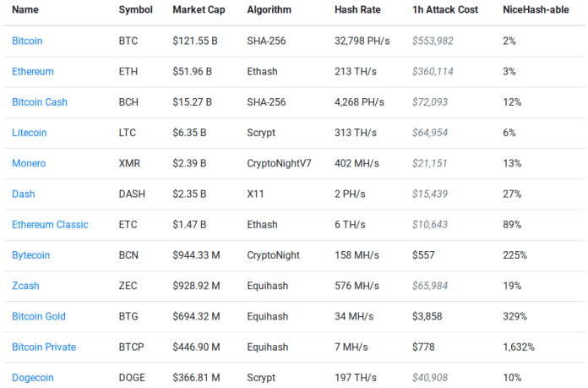588x388 pixels.
Task: Sort by Hash Rate column header
Action: click(357, 10)
